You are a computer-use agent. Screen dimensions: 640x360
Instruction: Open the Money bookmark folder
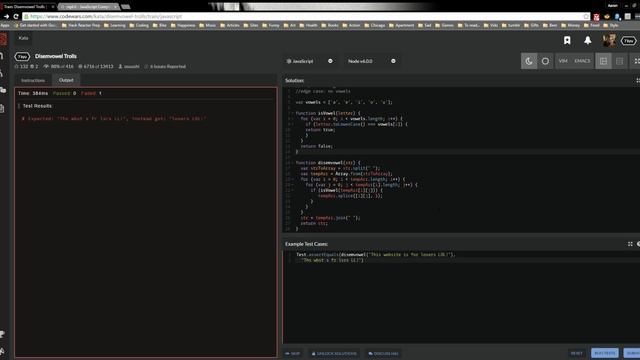570,25
